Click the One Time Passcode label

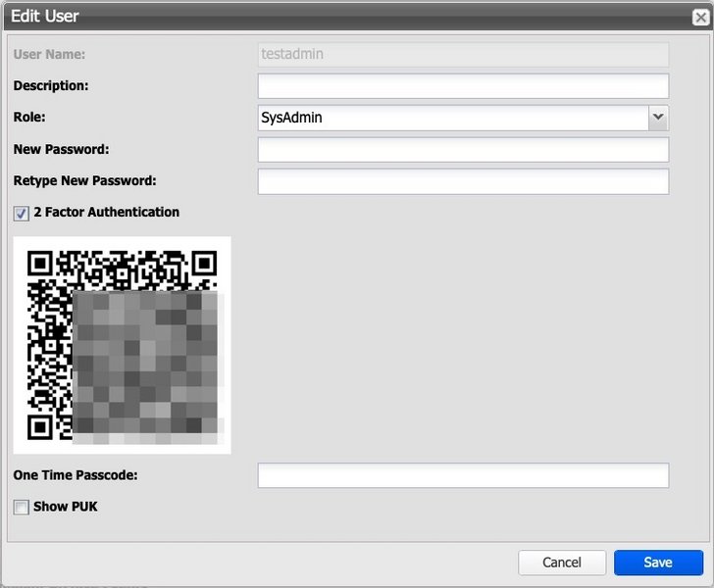point(75,475)
